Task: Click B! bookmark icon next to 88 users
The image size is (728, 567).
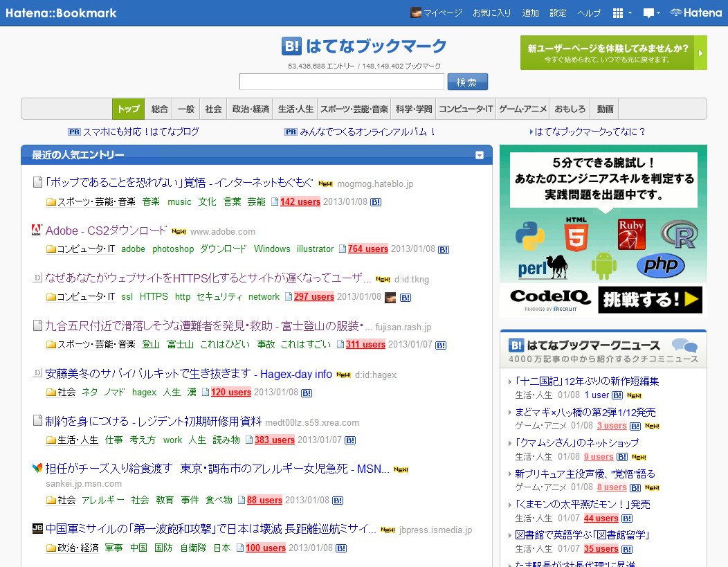Action: pyautogui.click(x=338, y=501)
